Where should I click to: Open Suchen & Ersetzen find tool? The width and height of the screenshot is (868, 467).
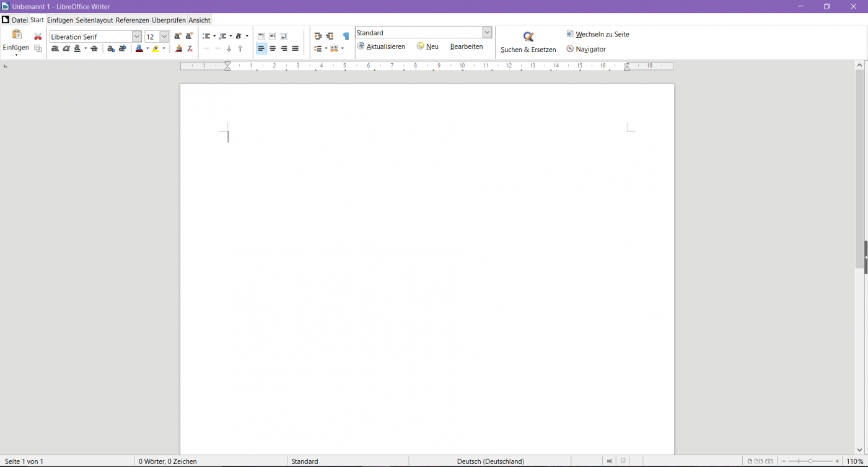[528, 42]
